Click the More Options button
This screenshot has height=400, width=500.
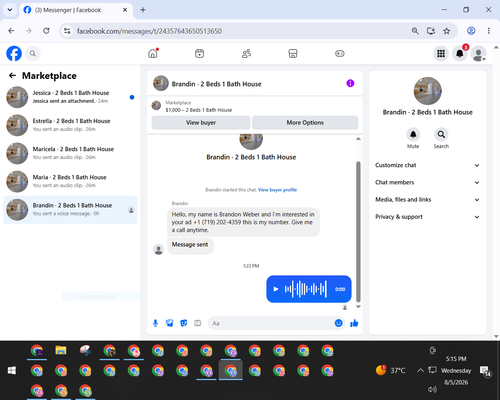[305, 123]
